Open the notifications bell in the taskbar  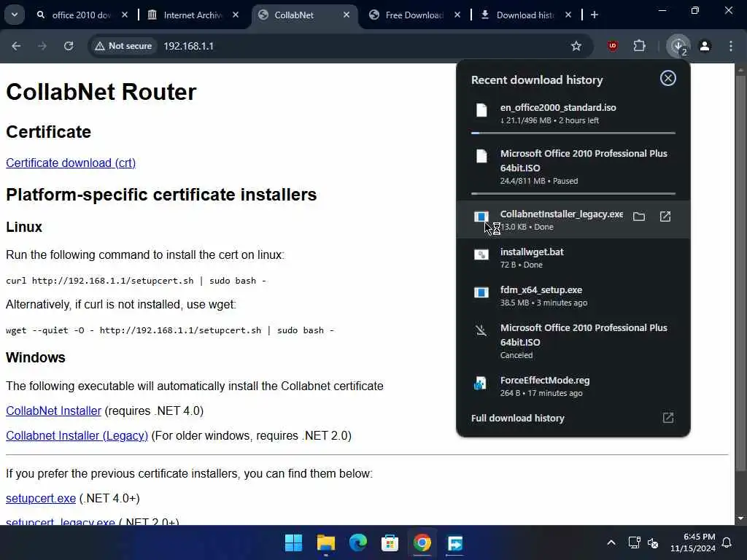[x=727, y=542]
